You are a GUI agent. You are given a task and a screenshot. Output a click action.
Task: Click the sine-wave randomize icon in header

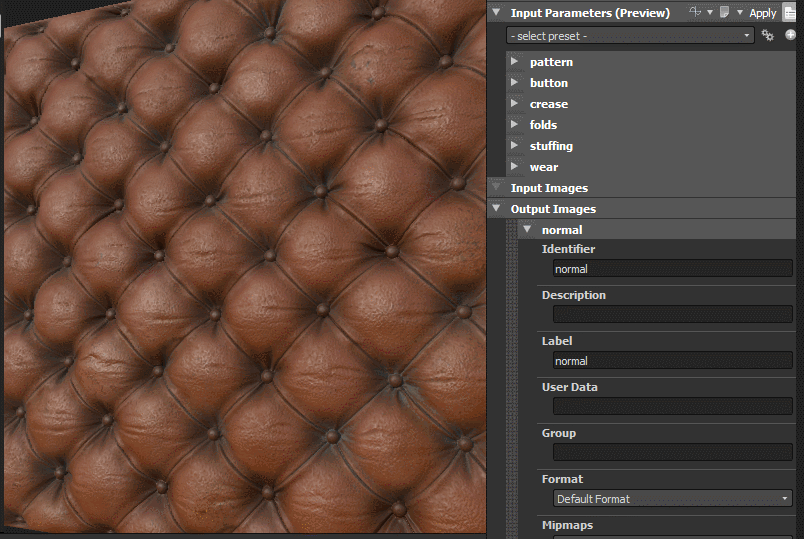tap(695, 12)
